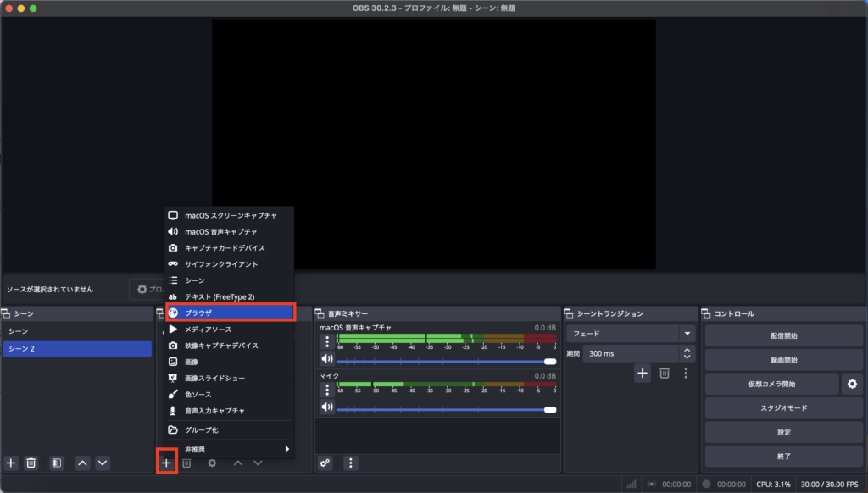Click スタジオモード button

click(x=783, y=407)
